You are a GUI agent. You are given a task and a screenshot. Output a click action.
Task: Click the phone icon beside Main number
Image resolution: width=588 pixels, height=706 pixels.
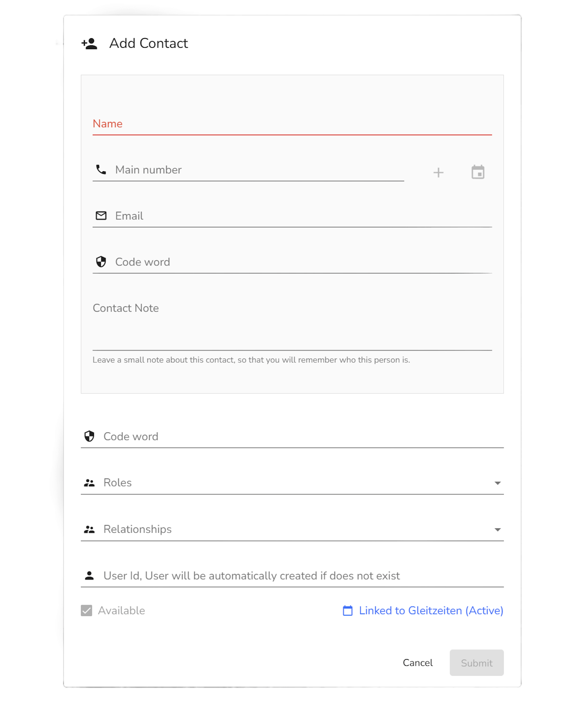(101, 170)
